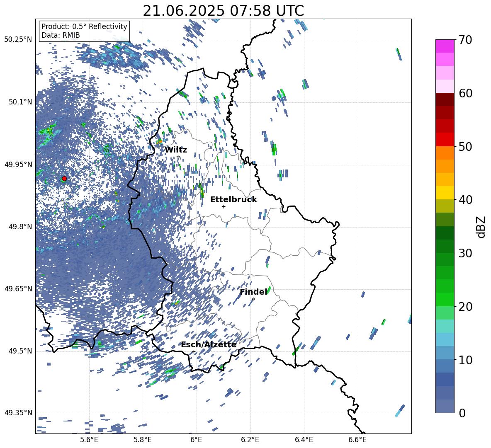
Task: Select the Wiltz city label
Action: click(176, 150)
